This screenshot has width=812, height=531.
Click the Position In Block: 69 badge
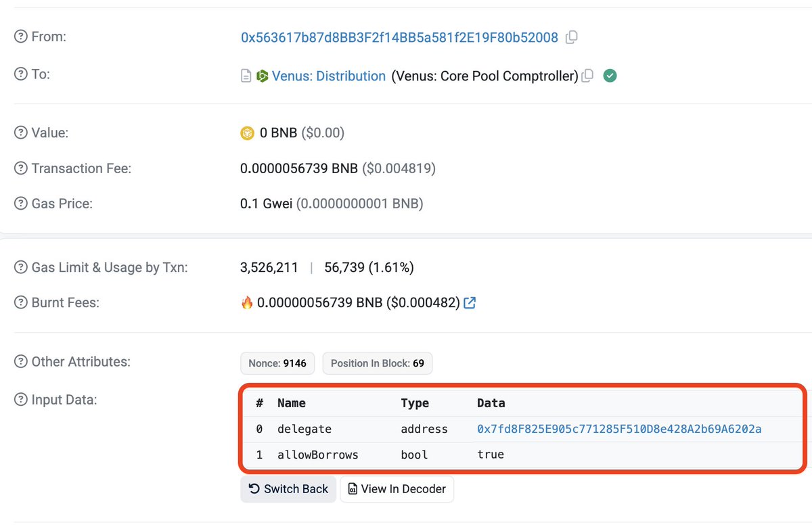[x=378, y=363]
